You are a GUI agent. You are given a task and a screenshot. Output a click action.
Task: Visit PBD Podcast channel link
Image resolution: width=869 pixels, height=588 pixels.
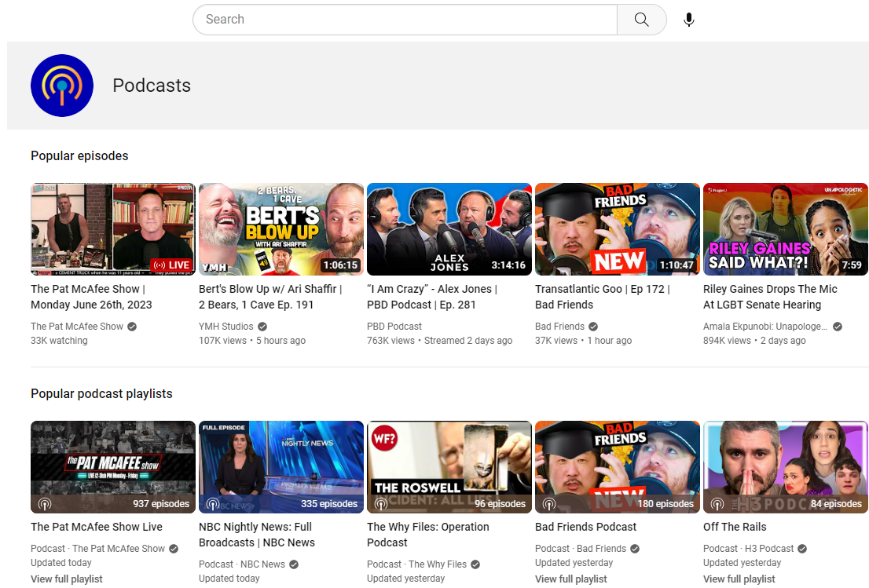click(394, 327)
